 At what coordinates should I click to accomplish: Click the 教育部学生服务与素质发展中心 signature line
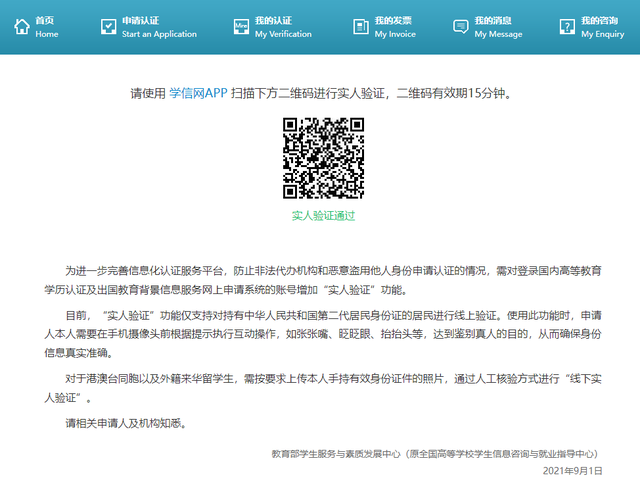tap(437, 454)
